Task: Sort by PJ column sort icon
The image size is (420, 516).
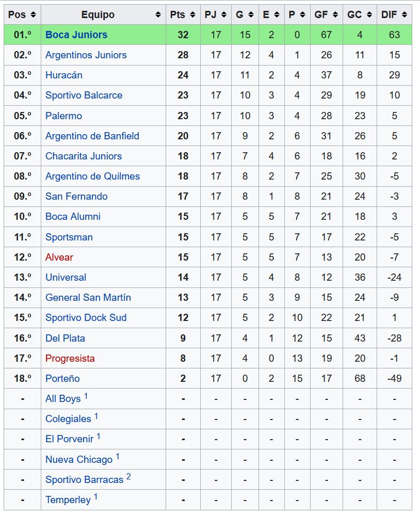Action: click(x=224, y=14)
